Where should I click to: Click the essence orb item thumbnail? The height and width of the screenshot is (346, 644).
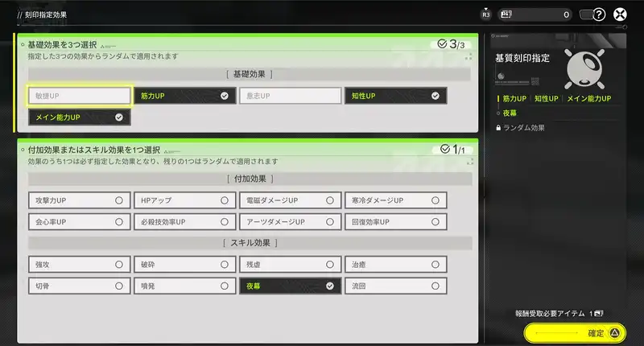tap(584, 69)
